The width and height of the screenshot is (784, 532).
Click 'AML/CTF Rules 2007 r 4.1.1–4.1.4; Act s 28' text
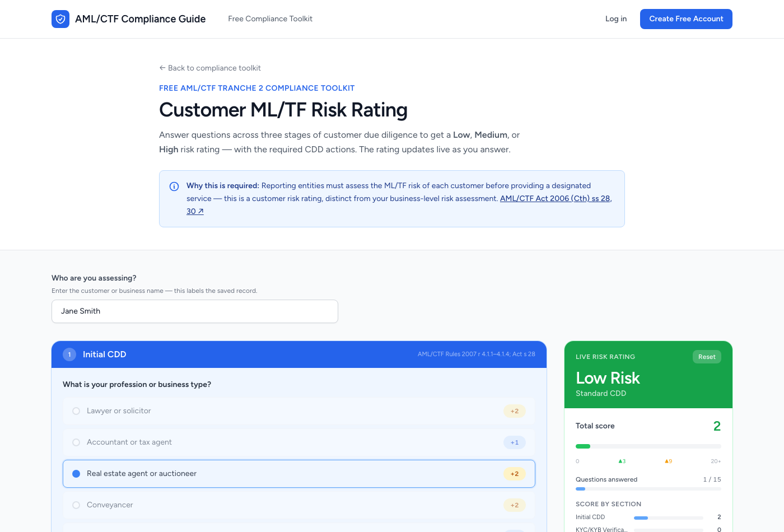pyautogui.click(x=477, y=354)
